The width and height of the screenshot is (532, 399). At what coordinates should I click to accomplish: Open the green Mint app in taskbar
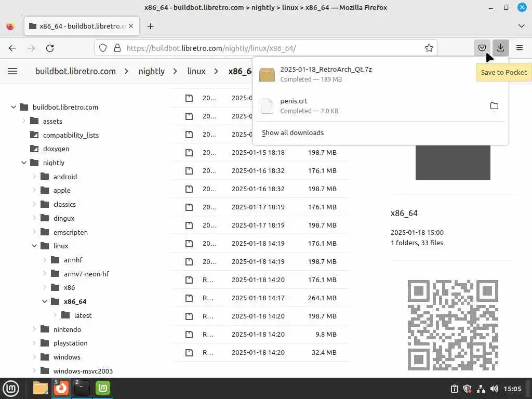[x=103, y=389]
